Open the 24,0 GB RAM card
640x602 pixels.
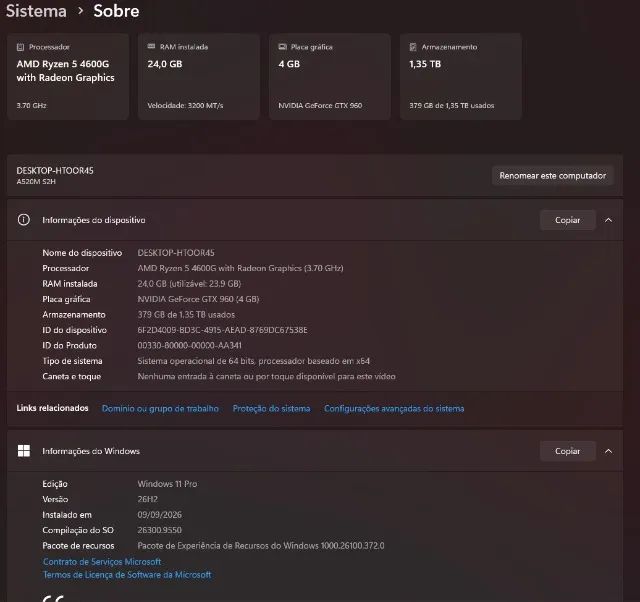click(199, 76)
